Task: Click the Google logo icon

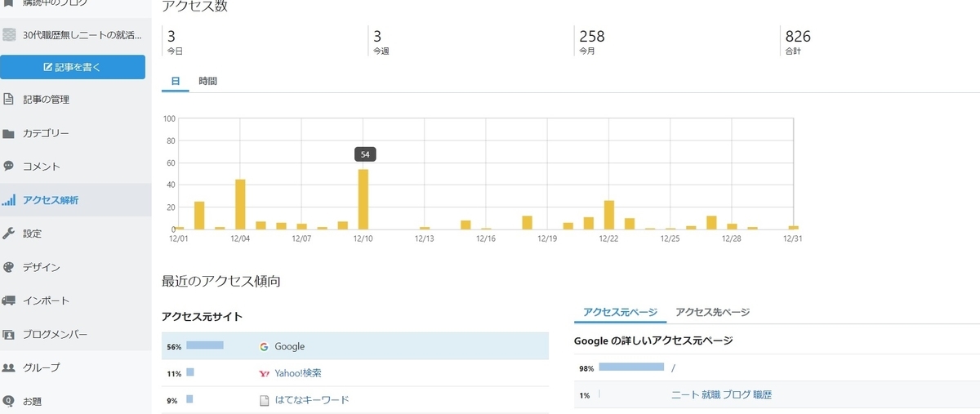Action: point(264,346)
